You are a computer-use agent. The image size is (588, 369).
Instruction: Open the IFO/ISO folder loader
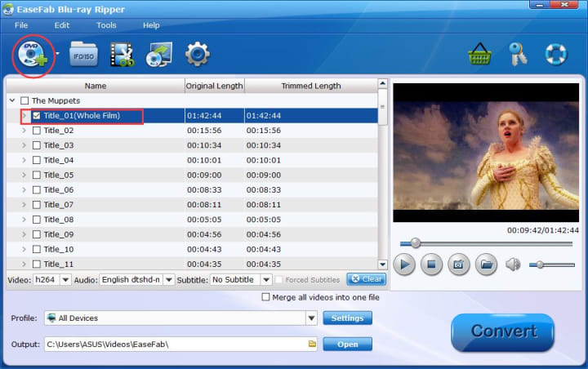[x=83, y=55]
